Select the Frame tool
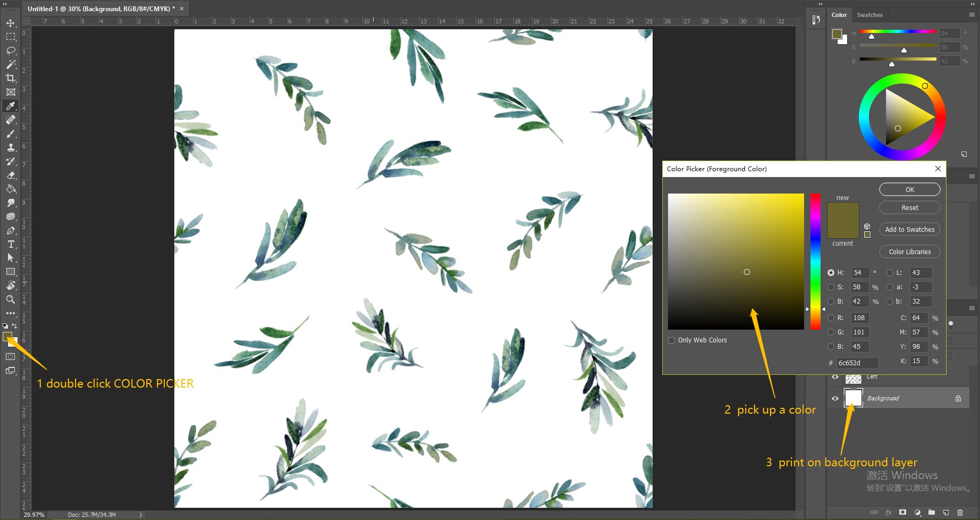The image size is (980, 520). pyautogui.click(x=11, y=92)
